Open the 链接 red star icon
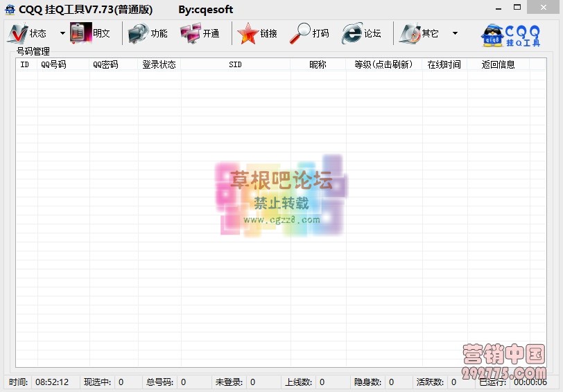This screenshot has width=563, height=392. (248, 33)
